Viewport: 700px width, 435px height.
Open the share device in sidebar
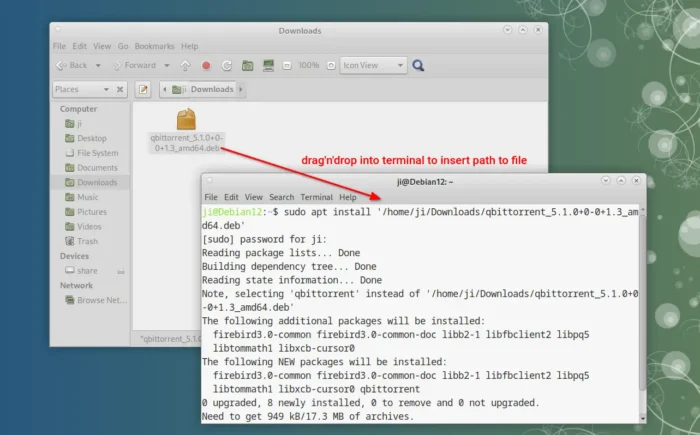(x=81, y=271)
